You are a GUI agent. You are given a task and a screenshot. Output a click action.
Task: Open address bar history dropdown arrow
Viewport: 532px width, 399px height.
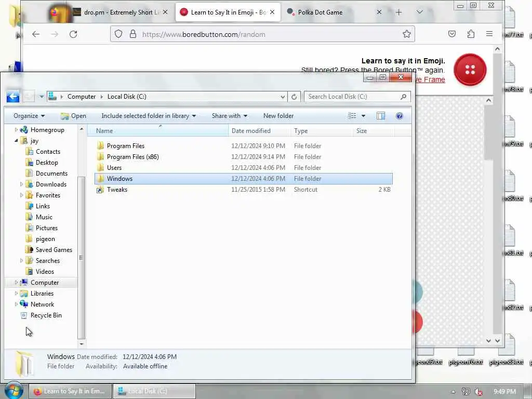[x=283, y=97]
